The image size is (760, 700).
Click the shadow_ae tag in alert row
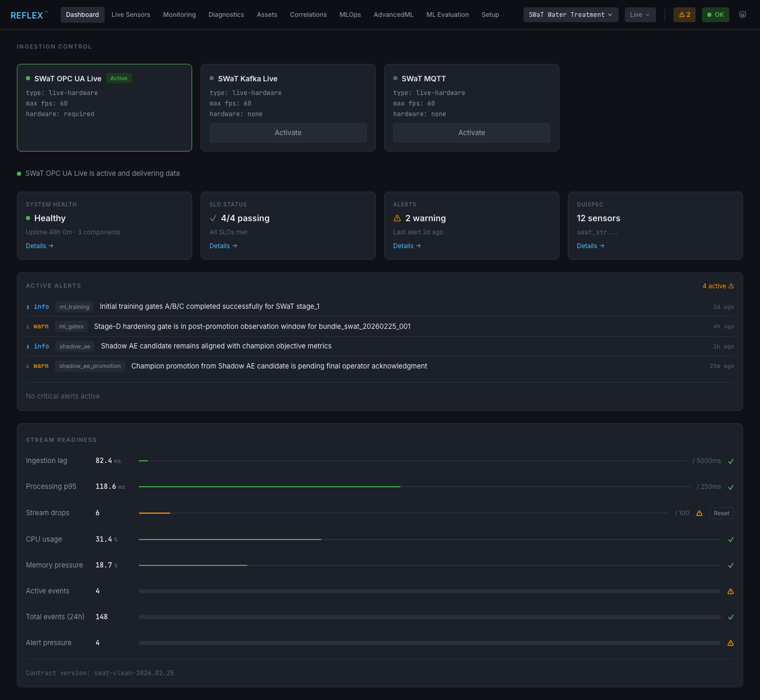(x=75, y=346)
